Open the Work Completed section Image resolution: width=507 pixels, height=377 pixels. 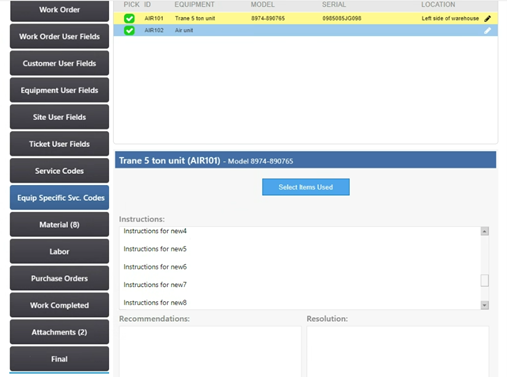[59, 305]
